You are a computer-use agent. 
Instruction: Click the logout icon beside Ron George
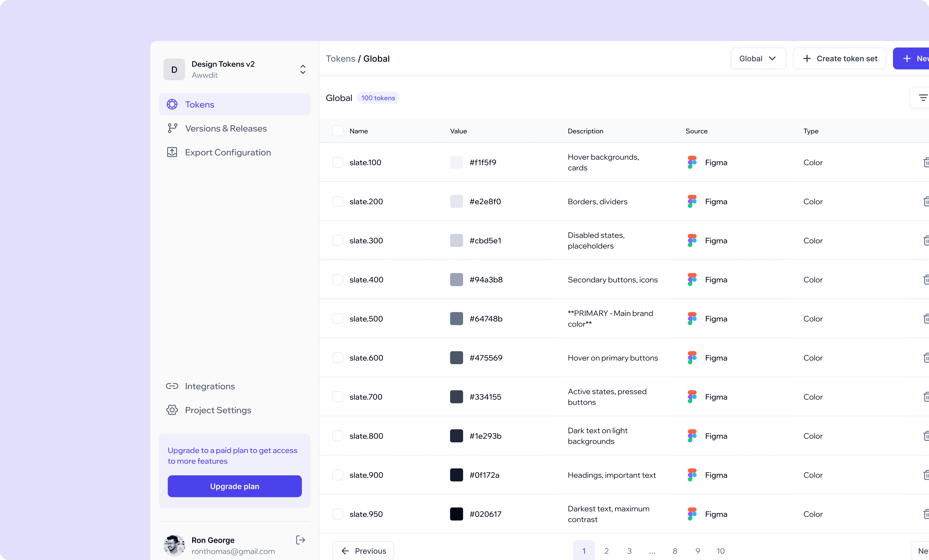300,540
